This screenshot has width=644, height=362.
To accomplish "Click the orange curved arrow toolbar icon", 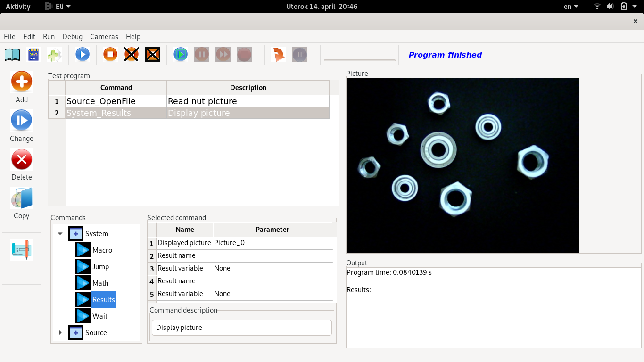I will (279, 55).
